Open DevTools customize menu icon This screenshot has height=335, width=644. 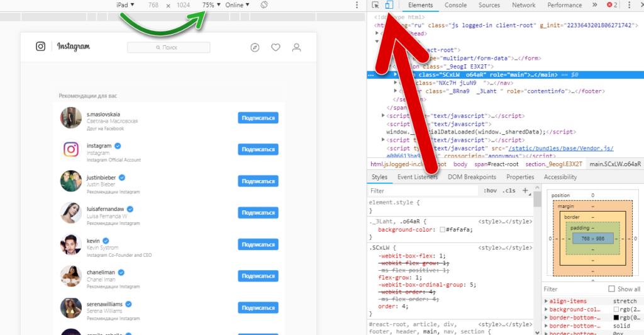tap(629, 5)
